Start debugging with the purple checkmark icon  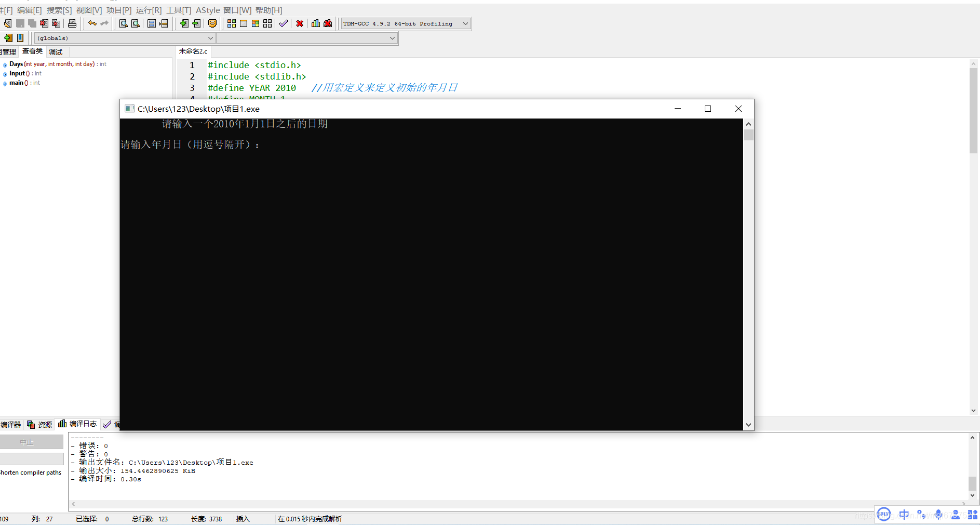284,23
